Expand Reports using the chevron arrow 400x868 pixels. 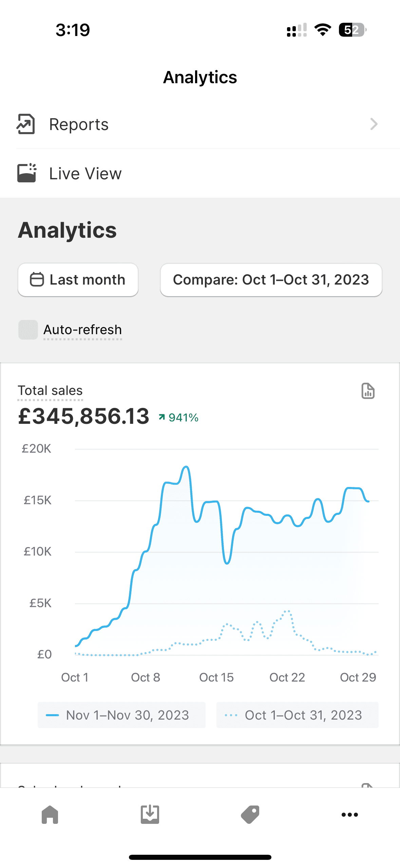pos(374,124)
